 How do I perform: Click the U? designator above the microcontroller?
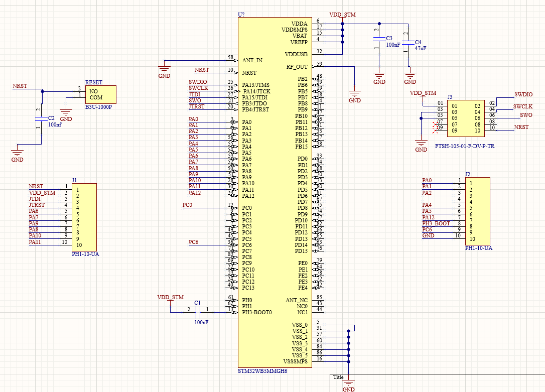(241, 15)
